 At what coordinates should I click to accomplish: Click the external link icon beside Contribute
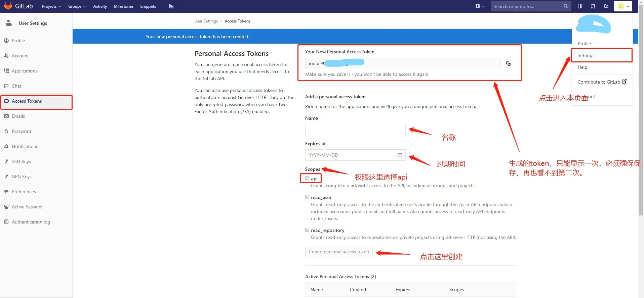624,81
